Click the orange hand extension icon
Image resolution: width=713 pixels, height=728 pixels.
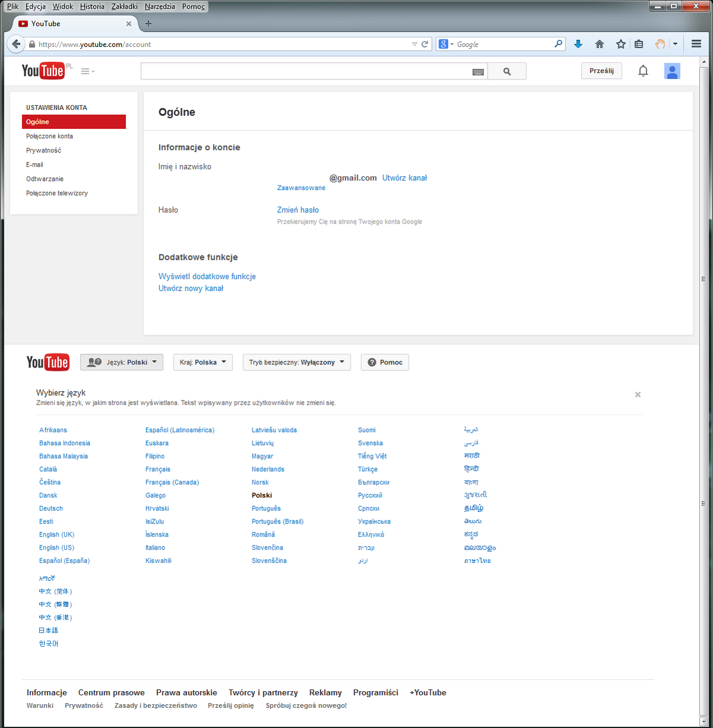(x=660, y=44)
